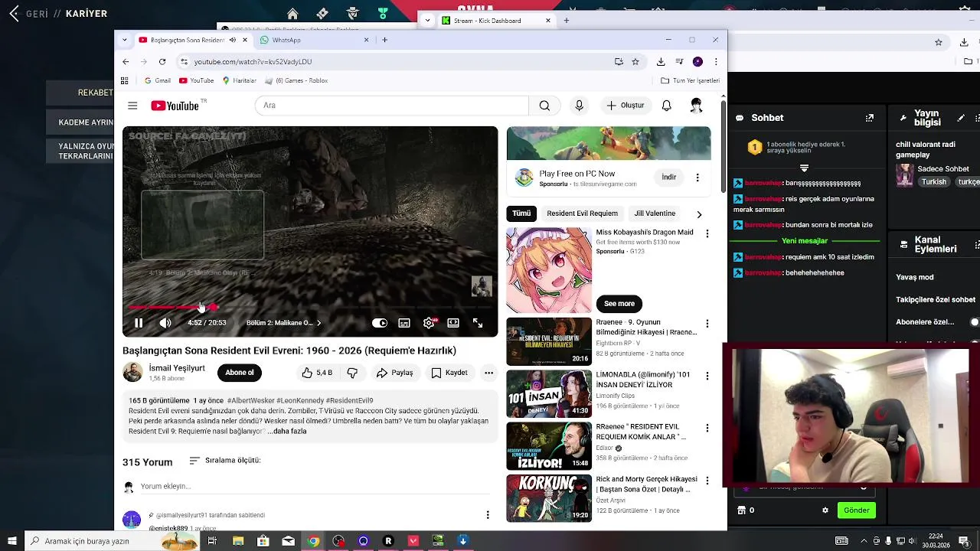Viewport: 980px width, 551px height.
Task: Open the pinned comment's options menu
Action: pyautogui.click(x=488, y=515)
